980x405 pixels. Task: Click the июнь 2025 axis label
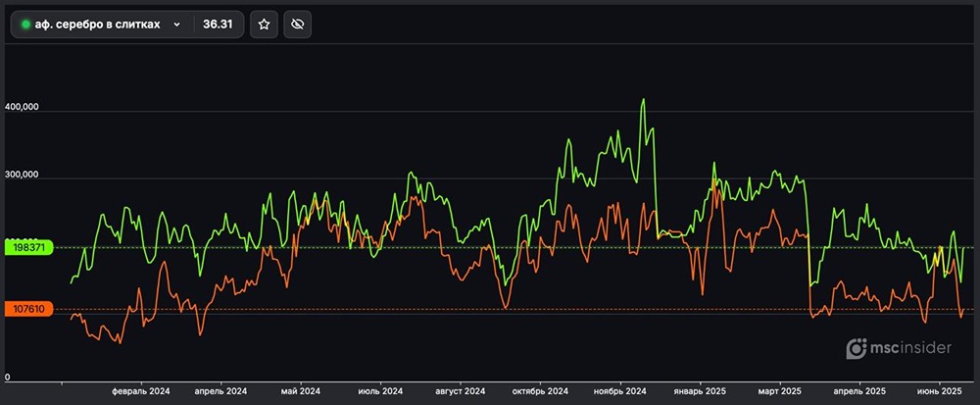[939, 391]
